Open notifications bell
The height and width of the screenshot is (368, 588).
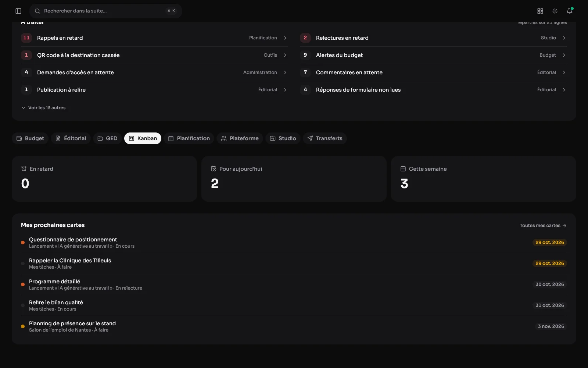pyautogui.click(x=570, y=11)
